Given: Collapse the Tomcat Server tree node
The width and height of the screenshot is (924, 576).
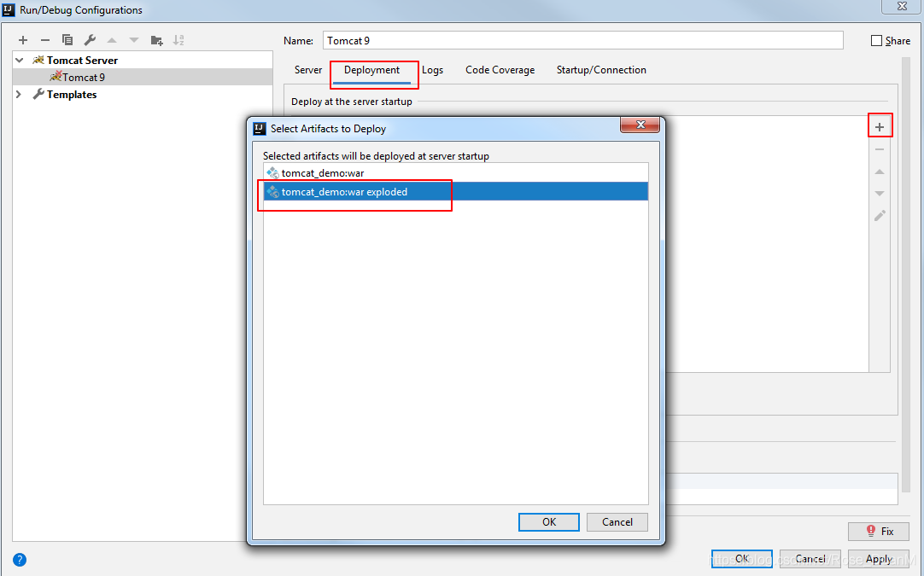Looking at the screenshot, I should tap(20, 60).
